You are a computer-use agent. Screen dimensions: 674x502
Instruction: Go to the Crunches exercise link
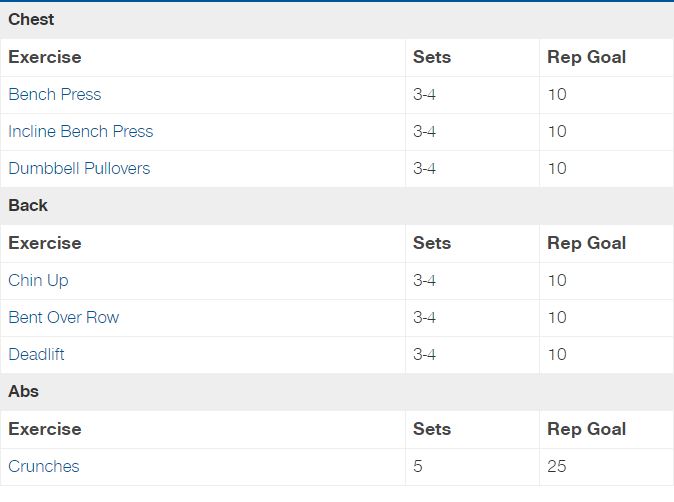[x=44, y=466]
